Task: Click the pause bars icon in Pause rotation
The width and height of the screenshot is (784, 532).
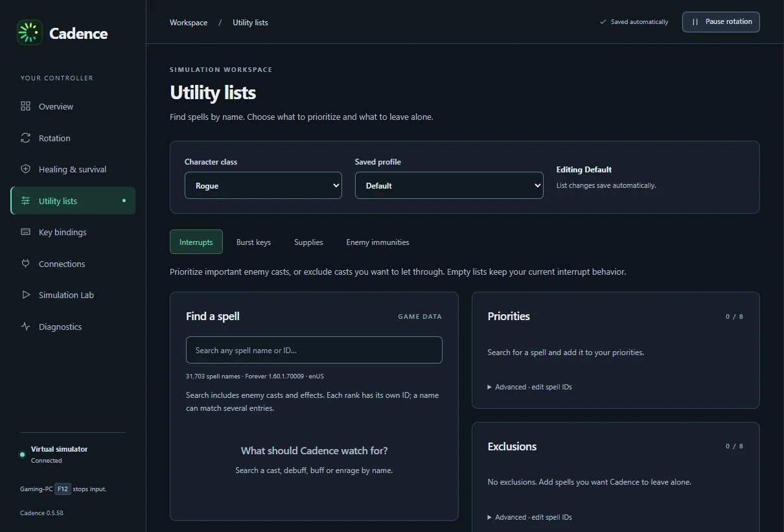Action: [695, 22]
